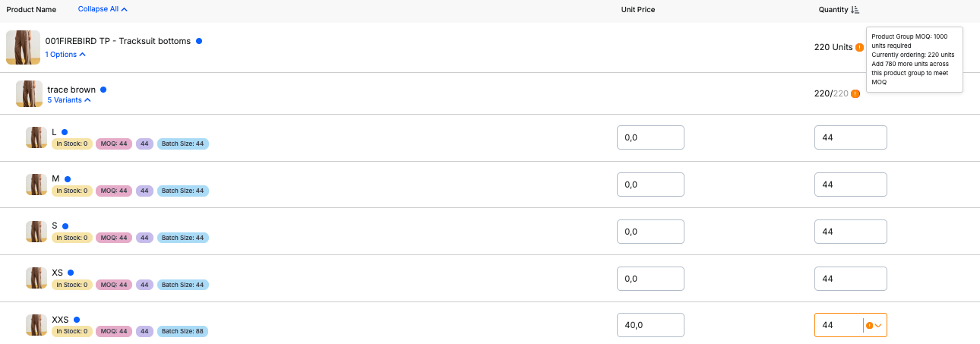Click orange warning icon beside 220 Units
This screenshot has width=980, height=344.
(x=859, y=47)
